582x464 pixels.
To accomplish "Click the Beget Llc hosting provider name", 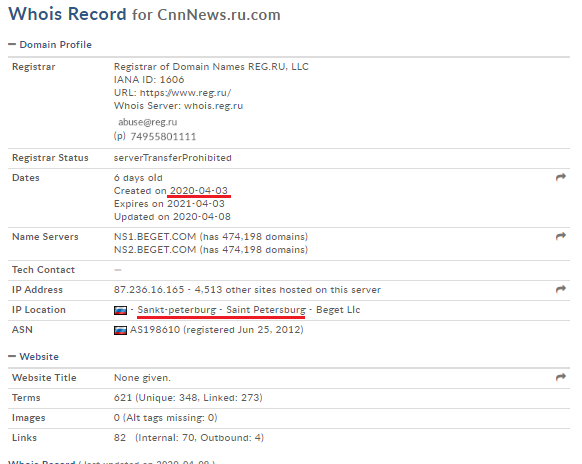I will click(338, 310).
